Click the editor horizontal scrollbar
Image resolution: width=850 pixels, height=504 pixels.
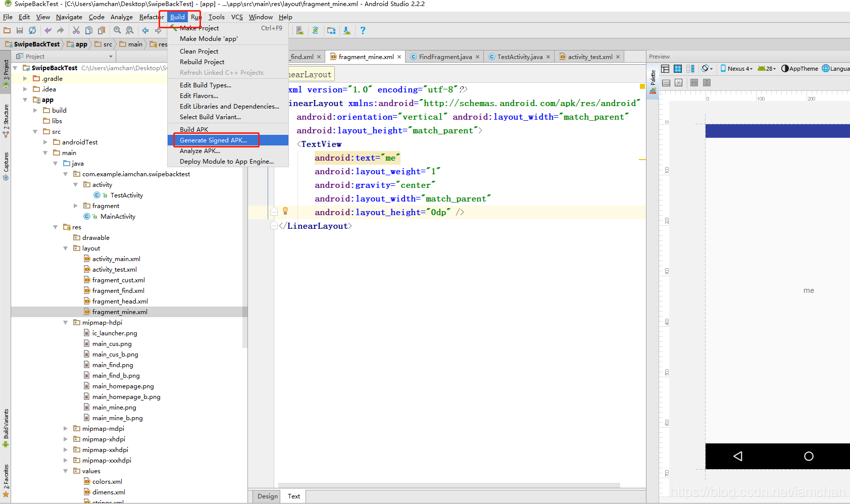point(449,485)
